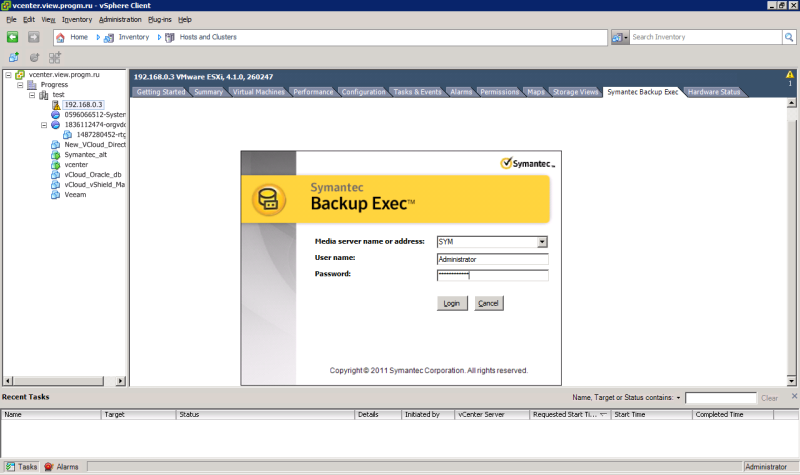The height and width of the screenshot is (475, 800).
Task: Switch to the Tasks & Events tab
Action: 417,92
